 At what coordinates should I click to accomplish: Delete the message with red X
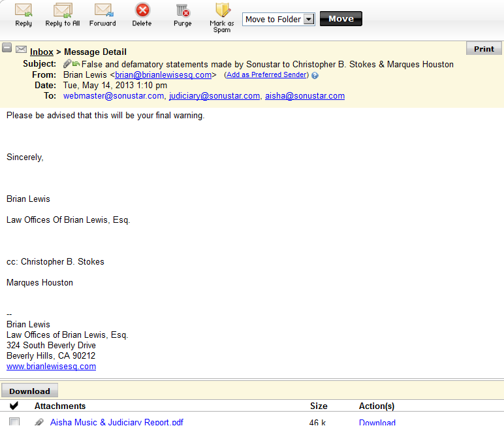tap(142, 15)
